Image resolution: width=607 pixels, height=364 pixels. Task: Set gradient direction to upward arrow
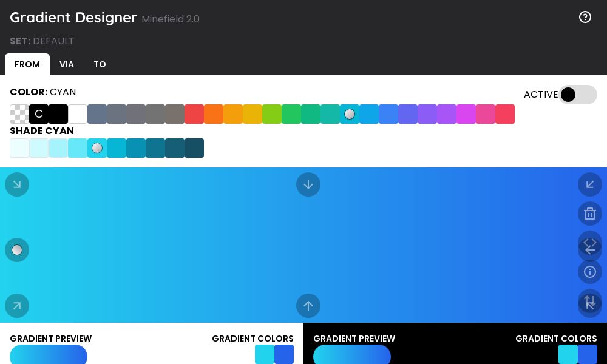[x=308, y=306]
